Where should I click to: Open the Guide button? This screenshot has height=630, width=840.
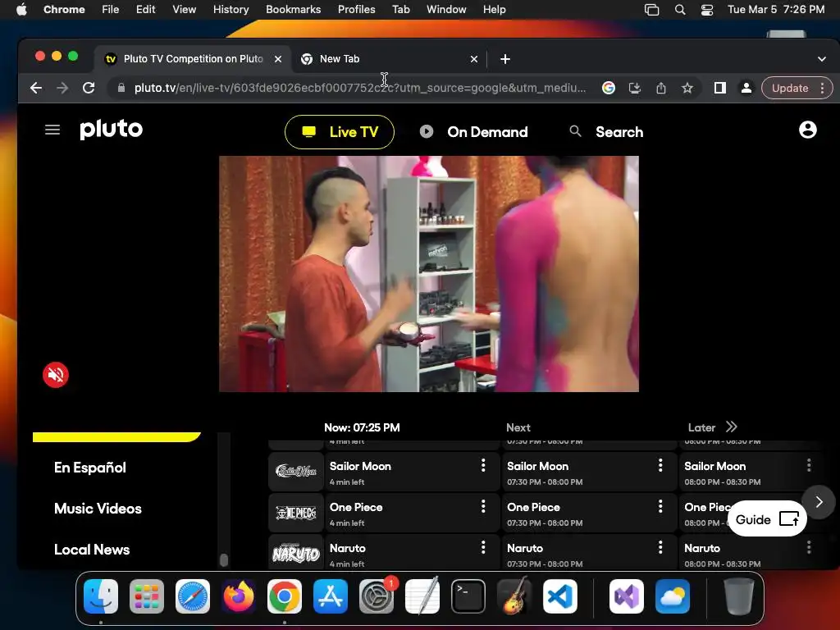pyautogui.click(x=767, y=519)
